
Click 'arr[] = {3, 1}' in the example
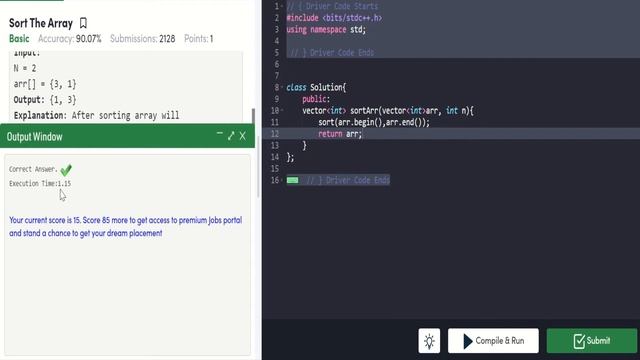[x=45, y=84]
